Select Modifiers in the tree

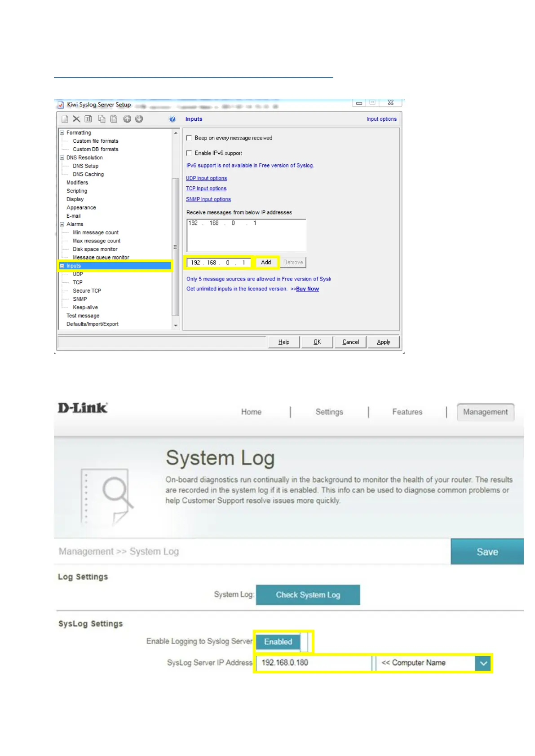[77, 183]
